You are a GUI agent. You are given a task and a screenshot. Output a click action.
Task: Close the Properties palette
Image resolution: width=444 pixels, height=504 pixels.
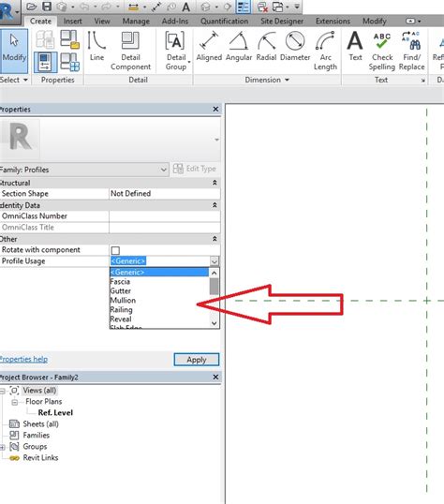(x=215, y=110)
